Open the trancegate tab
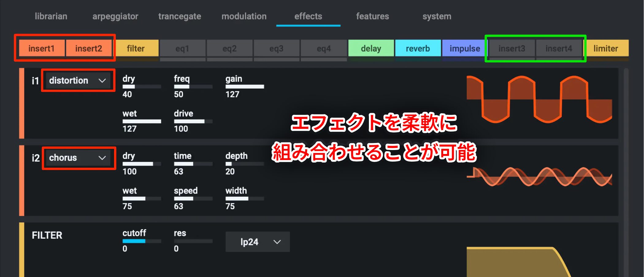This screenshot has height=277, width=644. 180,16
